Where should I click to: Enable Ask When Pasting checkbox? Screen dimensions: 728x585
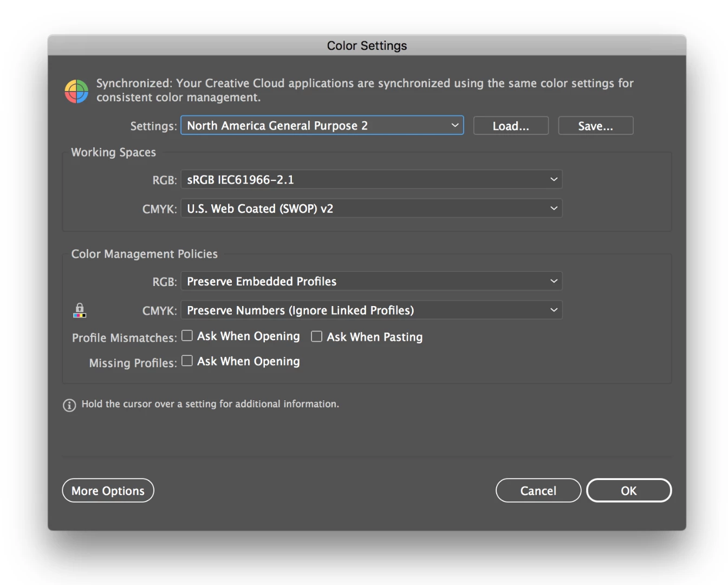[317, 336]
